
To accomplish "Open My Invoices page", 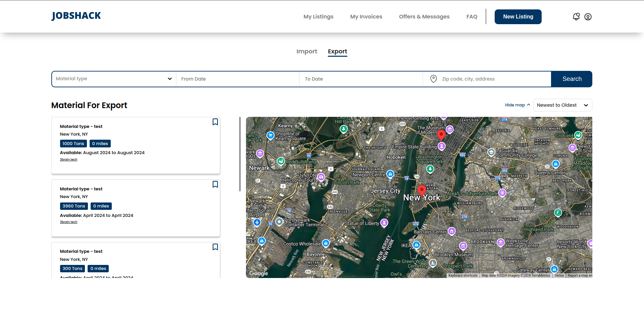I will click(366, 16).
